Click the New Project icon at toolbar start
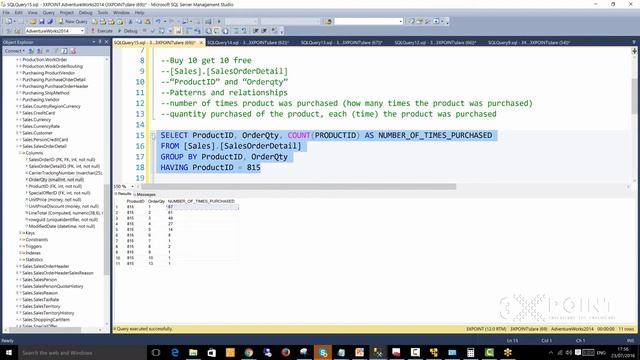Image resolution: width=640 pixels, height=360 pixels. pos(9,21)
